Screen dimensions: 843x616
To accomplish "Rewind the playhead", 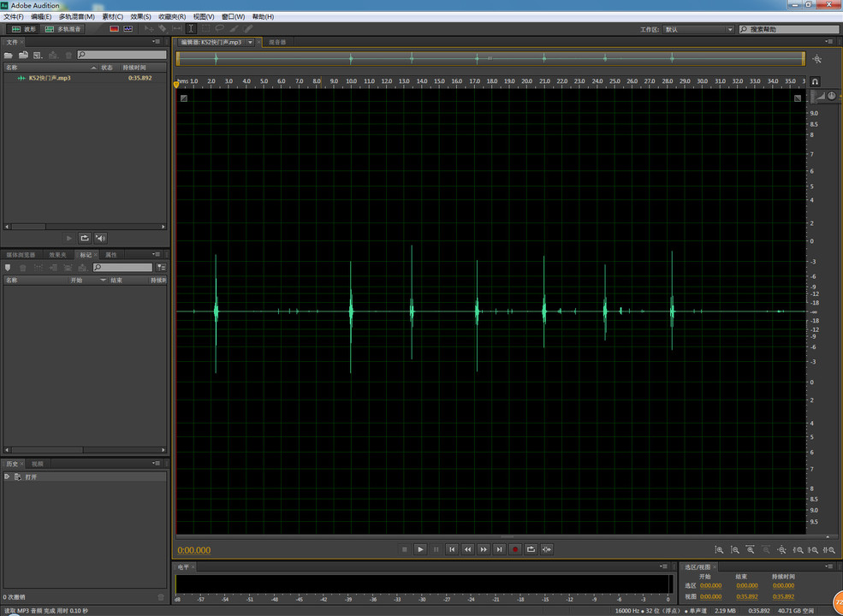I will (x=468, y=548).
